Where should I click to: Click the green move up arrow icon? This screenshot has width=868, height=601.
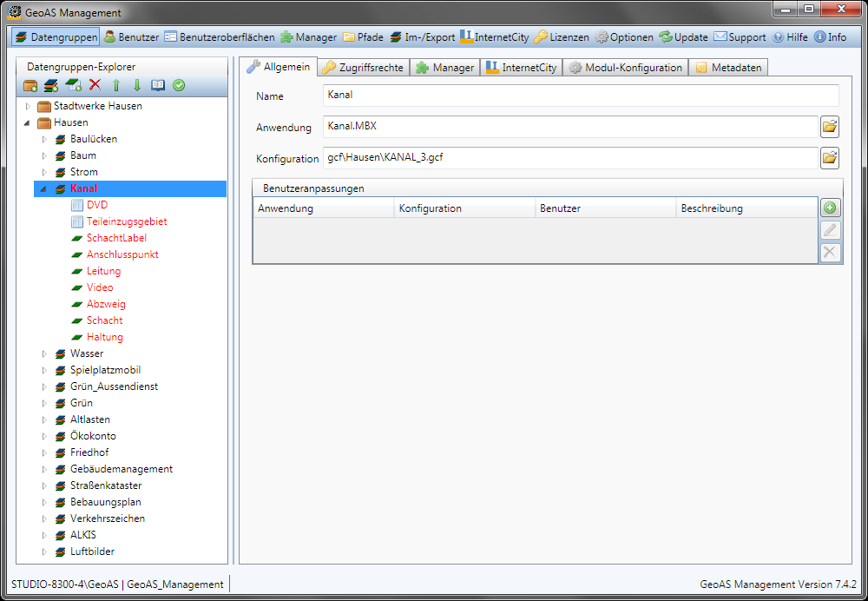click(x=116, y=85)
